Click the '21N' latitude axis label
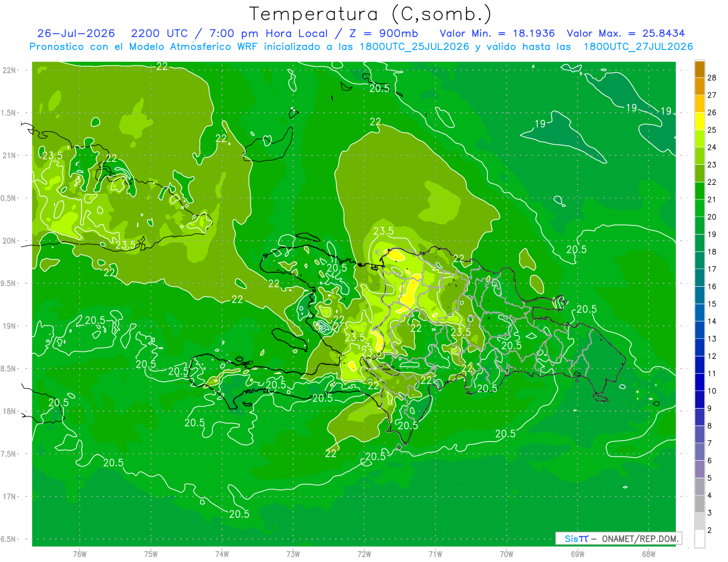 [9, 155]
